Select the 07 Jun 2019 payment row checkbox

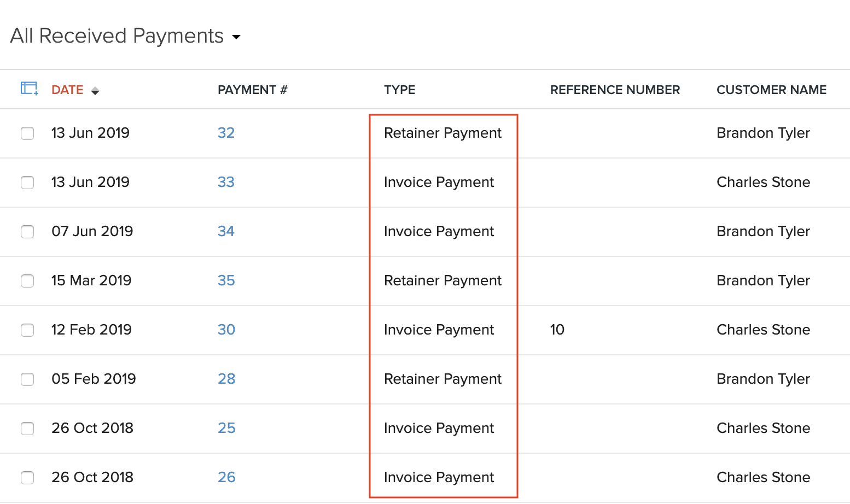point(27,232)
